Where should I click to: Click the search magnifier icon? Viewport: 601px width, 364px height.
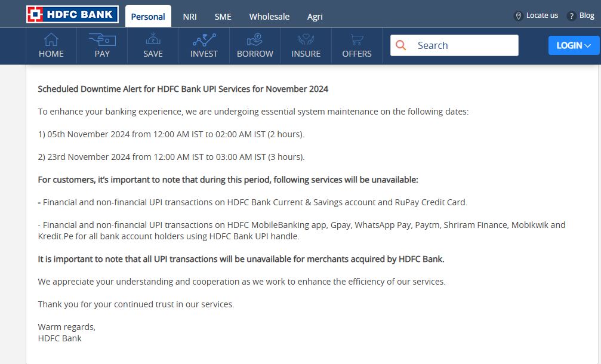pos(401,45)
